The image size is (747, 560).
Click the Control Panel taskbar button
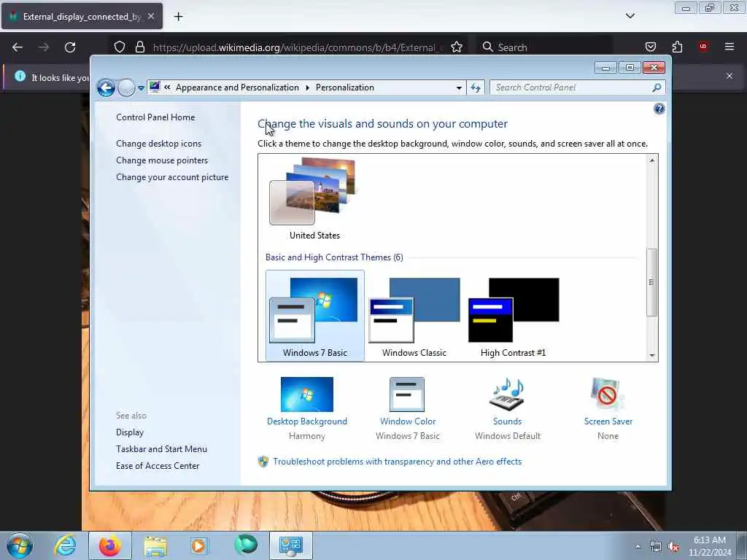click(x=291, y=545)
